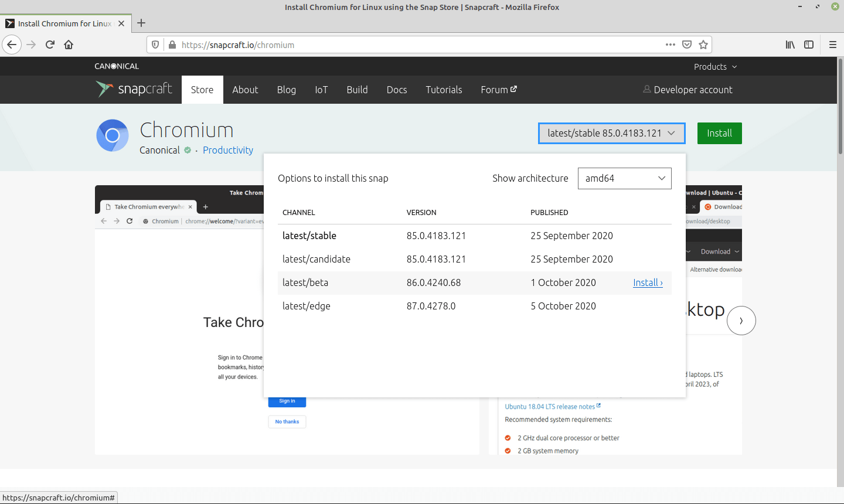Click the Canonical publisher name
The height and width of the screenshot is (504, 844).
(x=159, y=150)
